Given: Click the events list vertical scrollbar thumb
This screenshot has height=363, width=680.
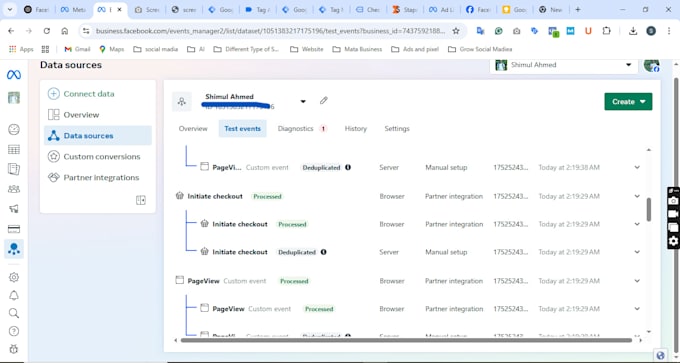Looking at the screenshot, I should [649, 209].
